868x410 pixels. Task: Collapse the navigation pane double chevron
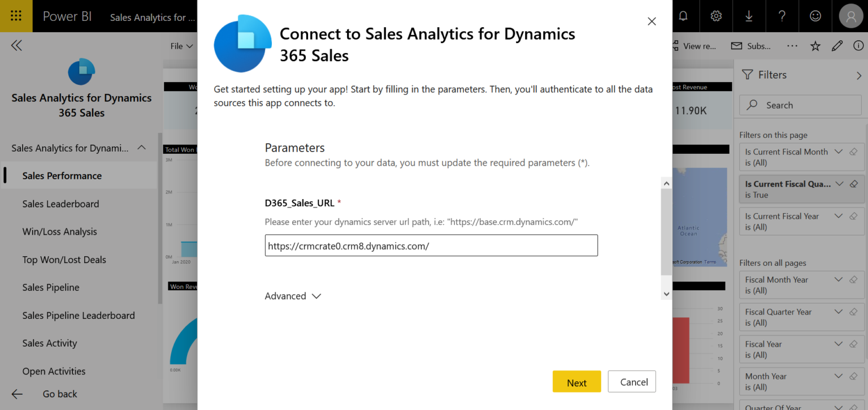16,46
